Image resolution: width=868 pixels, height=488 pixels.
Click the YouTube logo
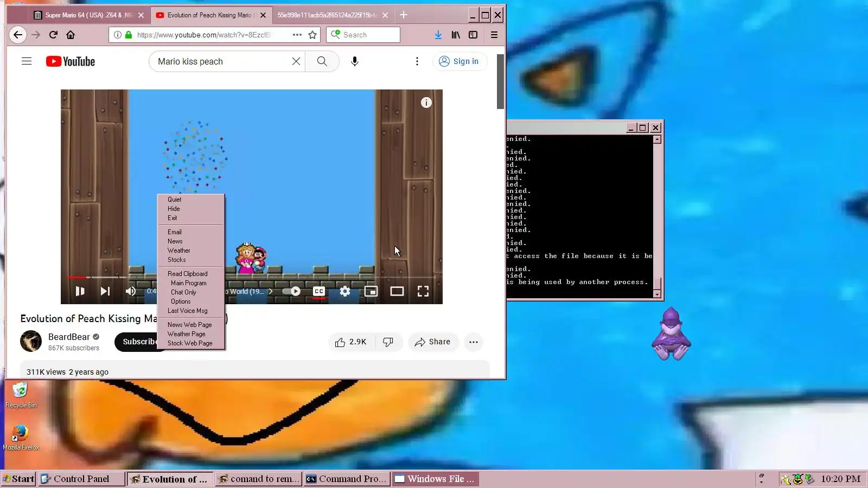pos(71,61)
